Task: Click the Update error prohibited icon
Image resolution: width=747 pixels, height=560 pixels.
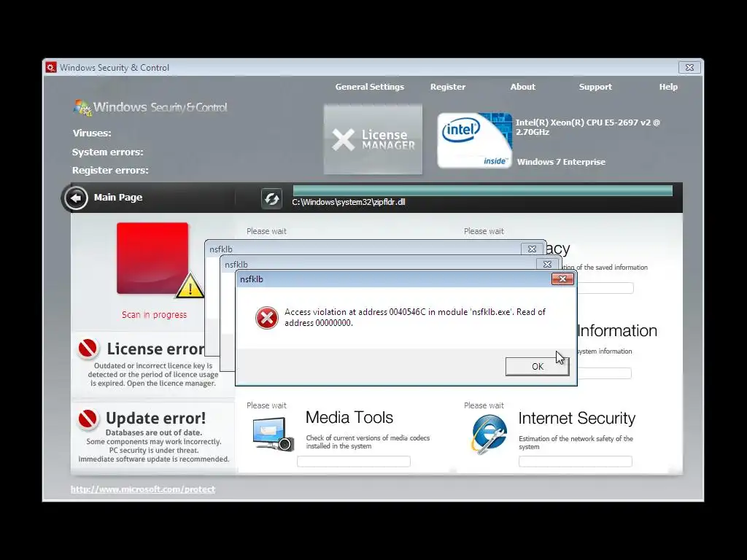Action: click(88, 419)
